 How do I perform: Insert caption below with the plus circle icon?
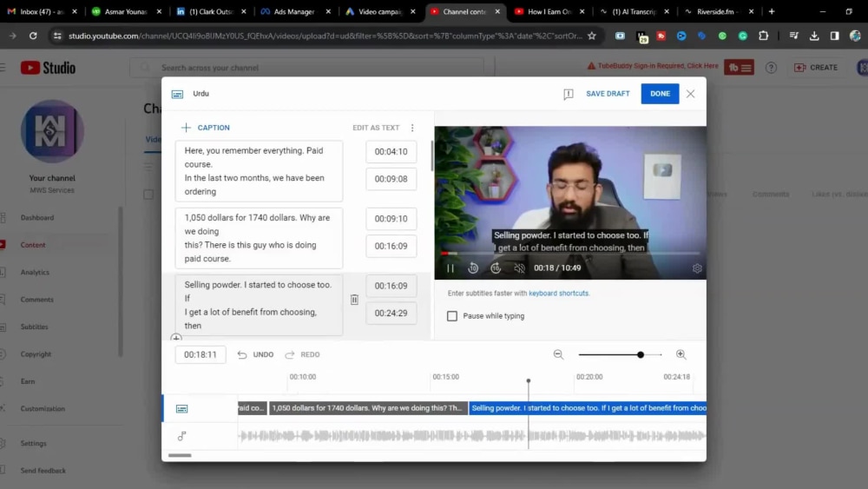click(176, 337)
